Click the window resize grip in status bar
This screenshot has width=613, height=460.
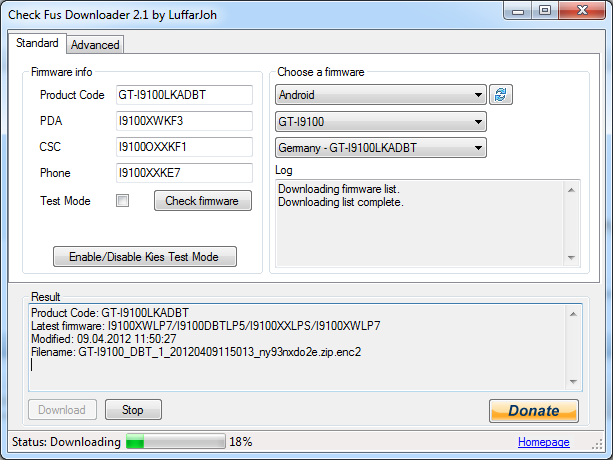click(597, 445)
